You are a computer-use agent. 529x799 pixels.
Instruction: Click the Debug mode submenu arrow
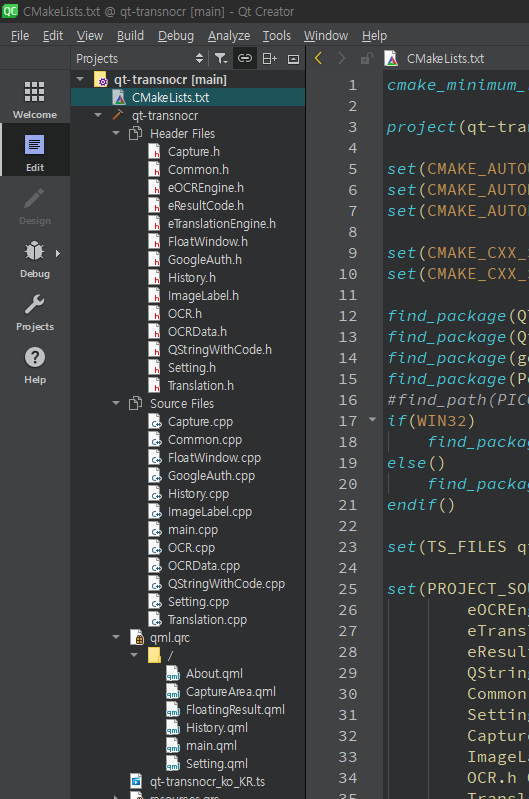click(58, 253)
